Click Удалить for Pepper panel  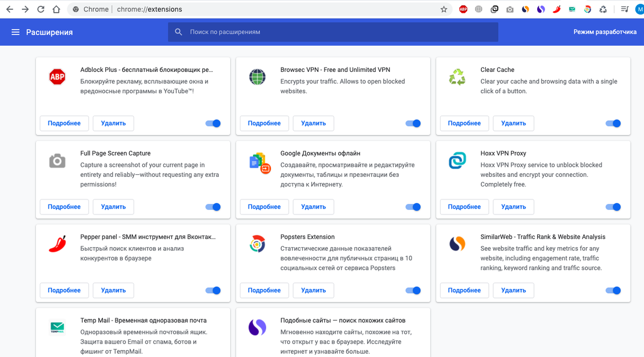click(113, 291)
